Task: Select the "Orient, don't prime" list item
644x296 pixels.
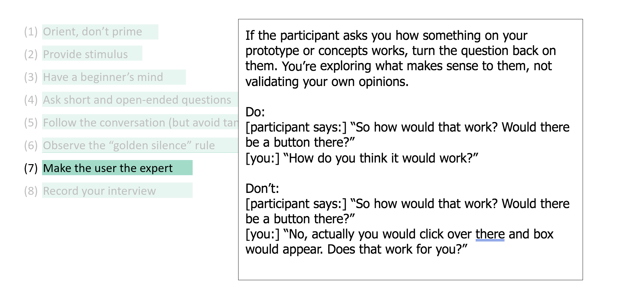Action: pyautogui.click(x=100, y=32)
